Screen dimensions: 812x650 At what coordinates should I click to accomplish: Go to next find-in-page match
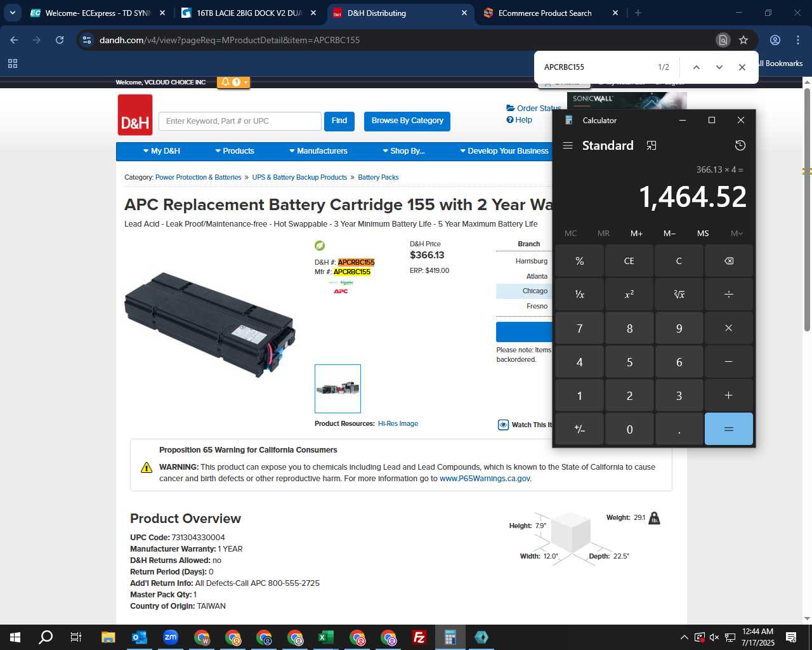[719, 67]
